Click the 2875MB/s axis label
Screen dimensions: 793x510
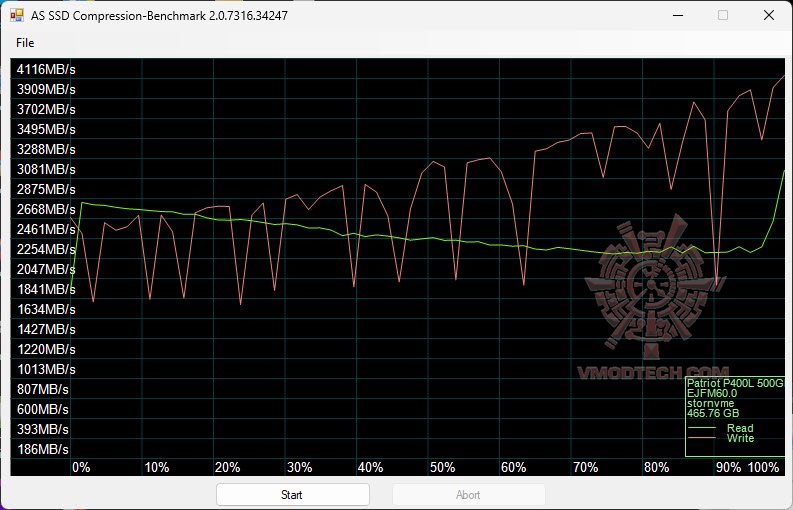click(x=46, y=189)
